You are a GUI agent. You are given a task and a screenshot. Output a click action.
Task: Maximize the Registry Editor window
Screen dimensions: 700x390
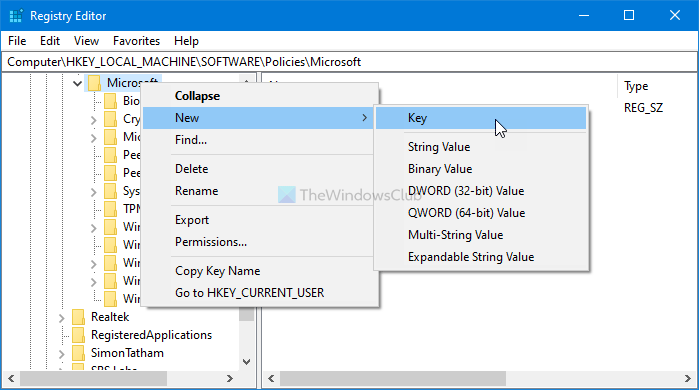[629, 16]
